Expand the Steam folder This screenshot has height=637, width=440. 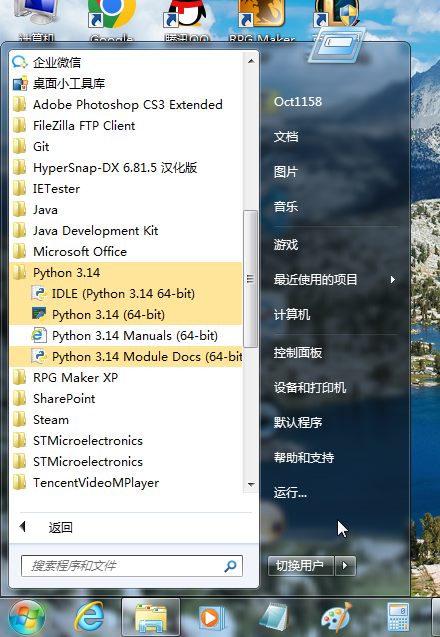coord(126,420)
